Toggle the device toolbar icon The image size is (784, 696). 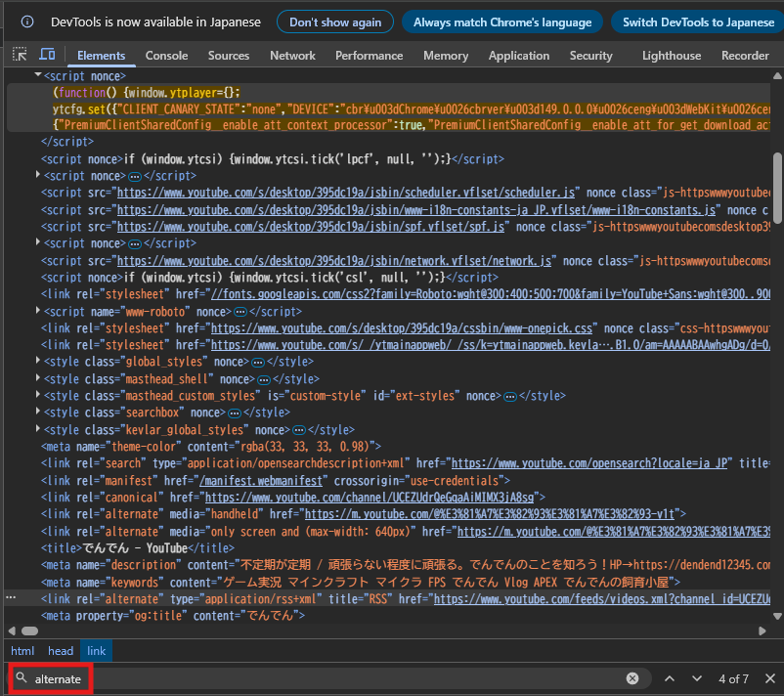point(48,55)
